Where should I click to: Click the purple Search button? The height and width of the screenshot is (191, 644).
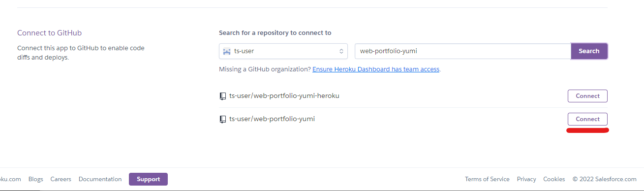coord(589,51)
